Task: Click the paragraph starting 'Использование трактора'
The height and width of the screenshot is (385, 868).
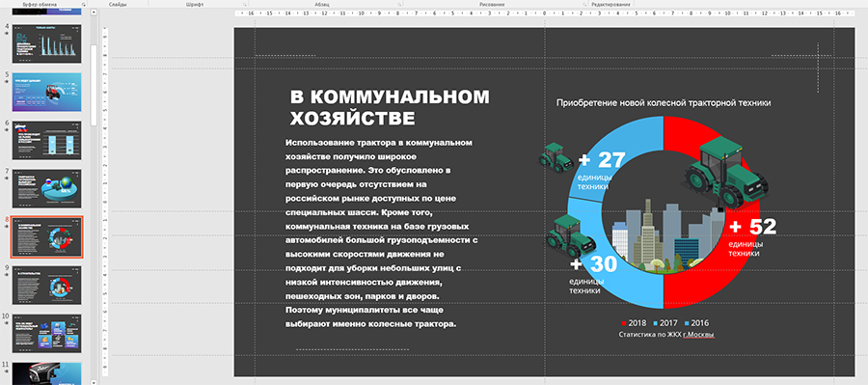Action: click(x=381, y=234)
